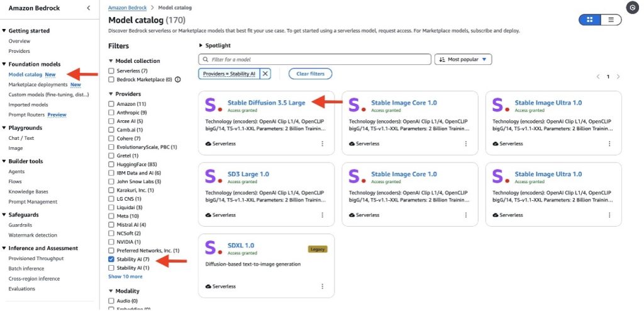644x311 pixels.
Task: Open Batch inference in the sidebar
Action: tap(26, 269)
